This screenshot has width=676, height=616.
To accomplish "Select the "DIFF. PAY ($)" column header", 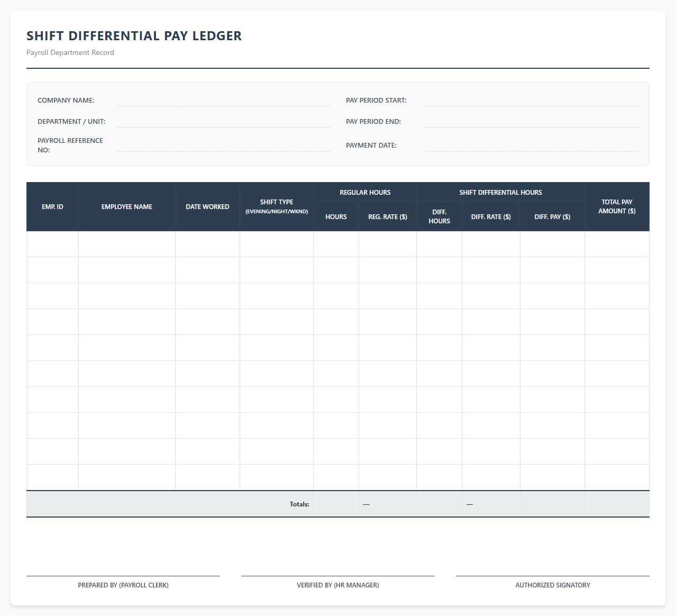I will click(x=552, y=217).
